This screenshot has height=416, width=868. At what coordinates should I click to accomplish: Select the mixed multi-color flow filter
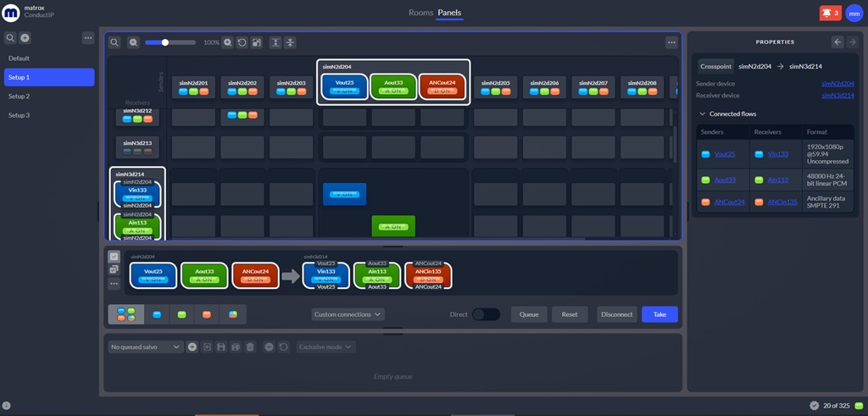pos(233,314)
